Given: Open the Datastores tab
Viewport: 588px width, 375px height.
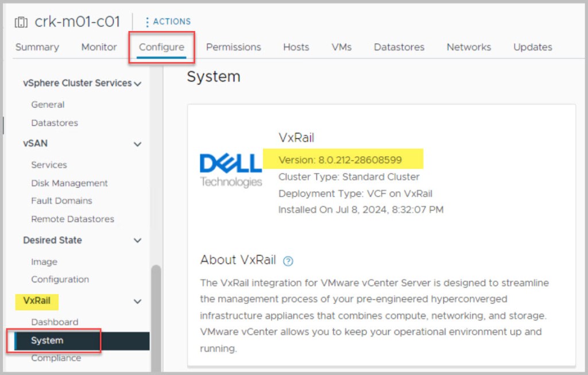Looking at the screenshot, I should click(399, 47).
